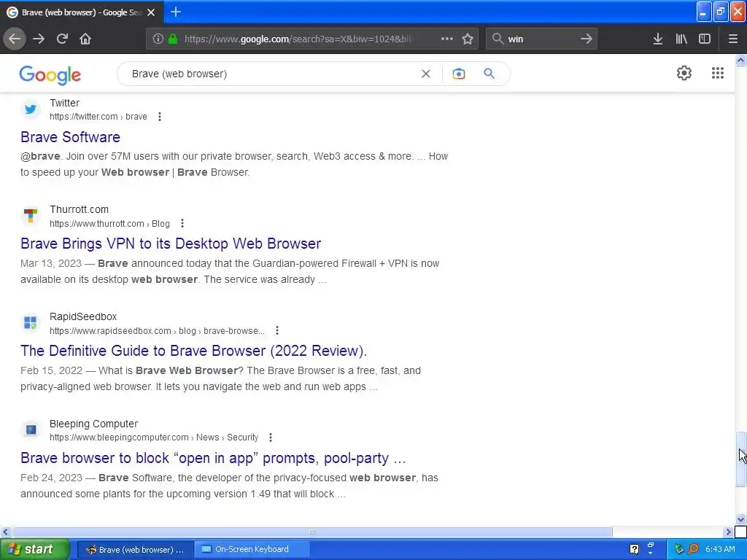The height and width of the screenshot is (560, 747).
Task: Select the Brave (web browser) Google Search tab
Action: [82, 12]
